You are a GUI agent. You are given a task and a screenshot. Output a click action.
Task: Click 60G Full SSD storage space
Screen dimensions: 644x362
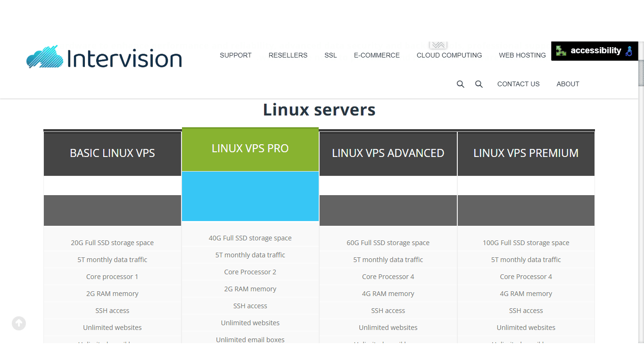[x=388, y=243]
